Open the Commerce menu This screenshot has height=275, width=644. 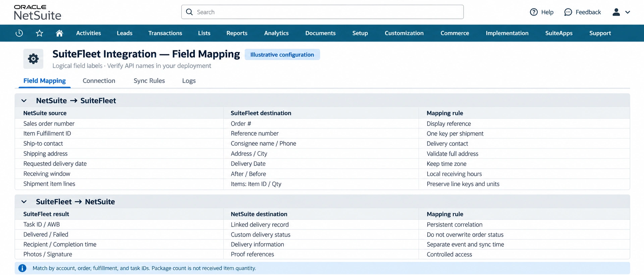454,33
